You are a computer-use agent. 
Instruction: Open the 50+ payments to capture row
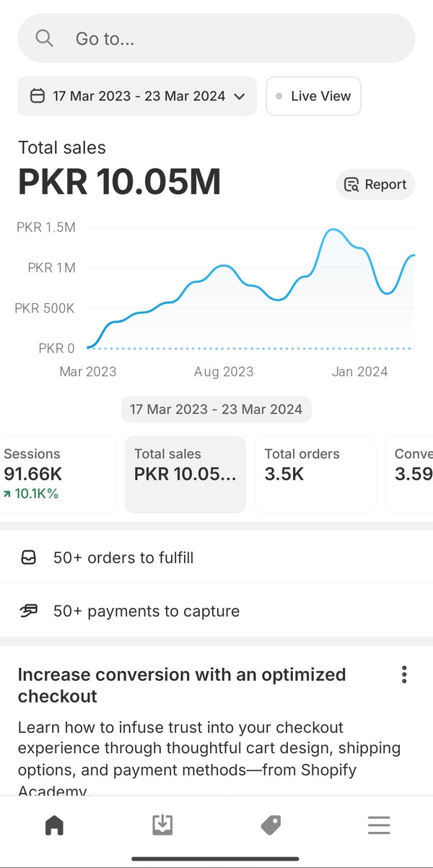point(216,611)
